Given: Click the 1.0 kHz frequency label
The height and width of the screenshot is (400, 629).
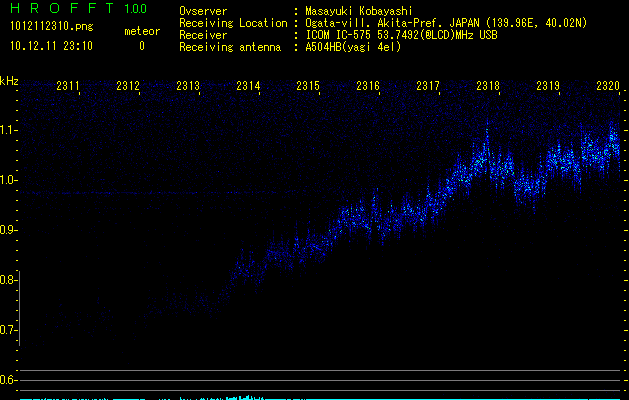Looking at the screenshot, I should pyautogui.click(x=8, y=180).
